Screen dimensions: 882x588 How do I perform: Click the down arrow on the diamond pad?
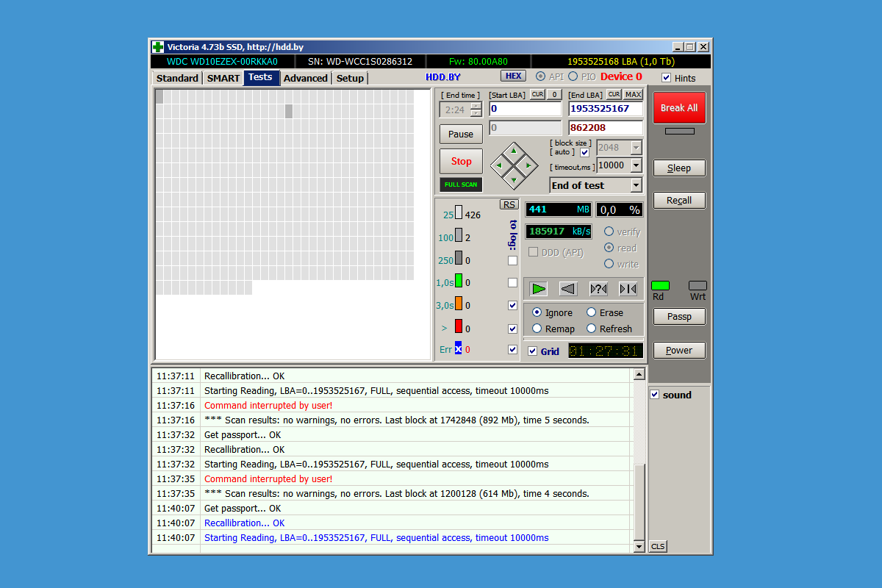point(514,179)
